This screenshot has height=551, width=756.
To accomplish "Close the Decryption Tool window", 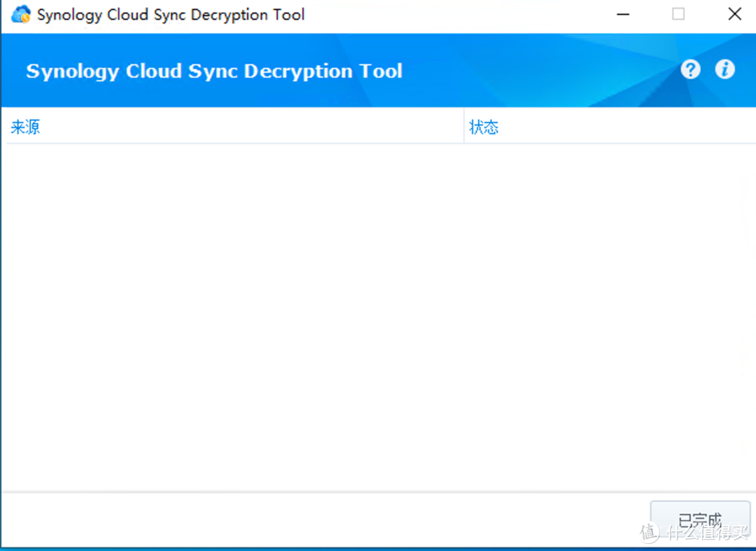I will point(734,15).
